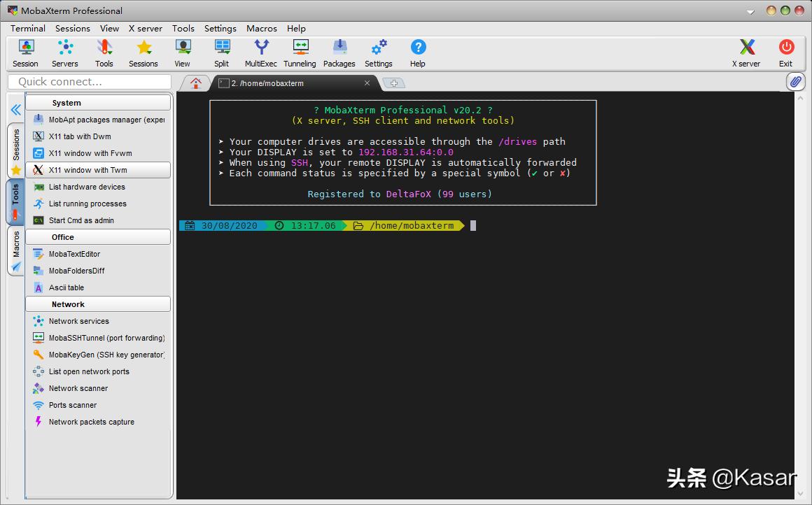
Task: Open the home tab icon
Action: point(196,83)
